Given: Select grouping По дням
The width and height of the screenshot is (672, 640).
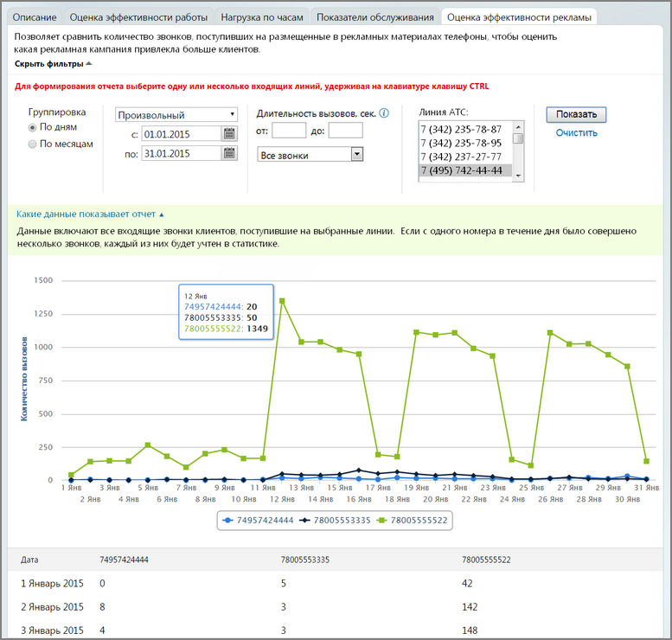Looking at the screenshot, I should (x=32, y=127).
